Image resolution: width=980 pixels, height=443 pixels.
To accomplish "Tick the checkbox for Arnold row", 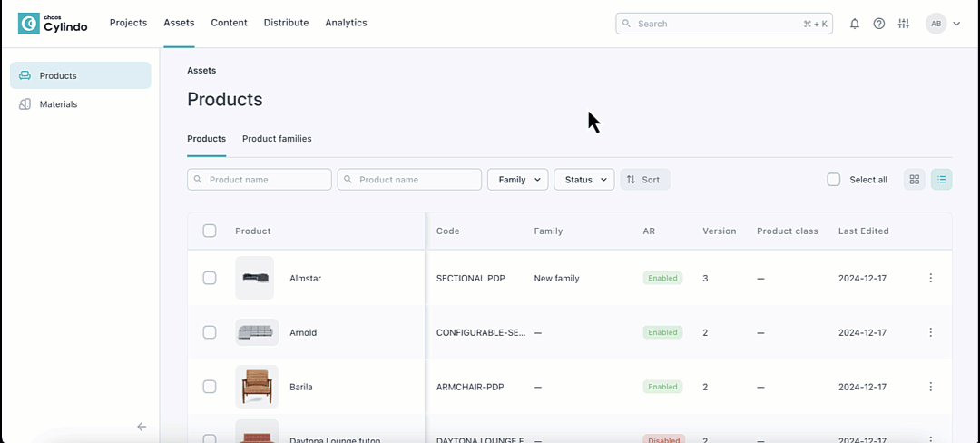I will (x=210, y=332).
